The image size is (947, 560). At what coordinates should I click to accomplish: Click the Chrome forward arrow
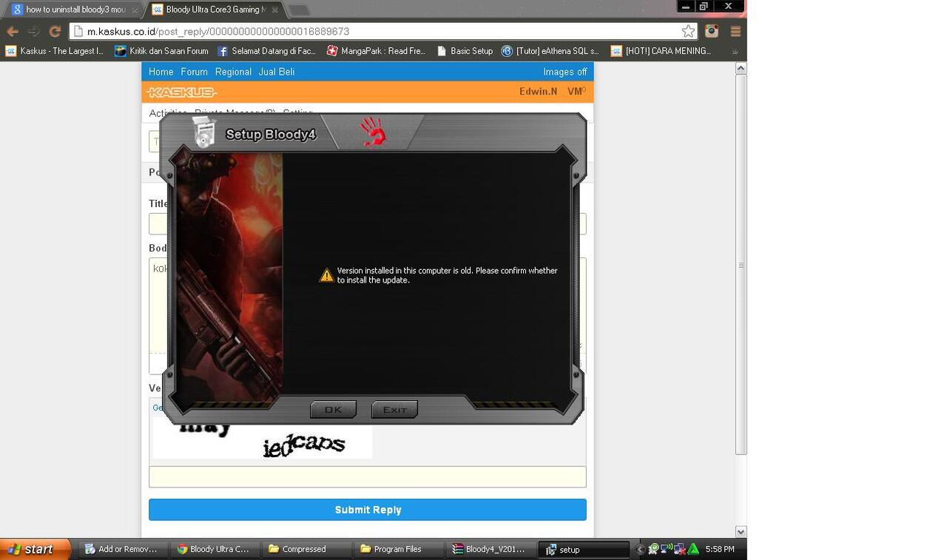point(33,31)
